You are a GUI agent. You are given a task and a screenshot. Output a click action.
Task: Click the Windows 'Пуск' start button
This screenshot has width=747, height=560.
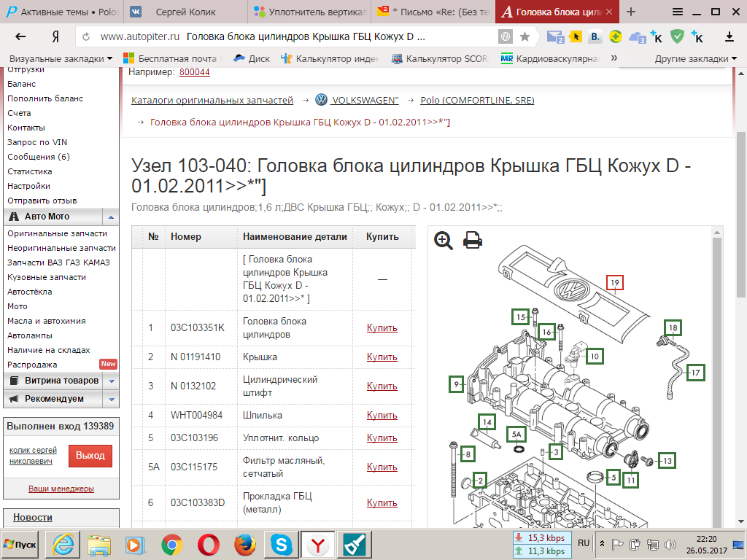[x=20, y=545]
